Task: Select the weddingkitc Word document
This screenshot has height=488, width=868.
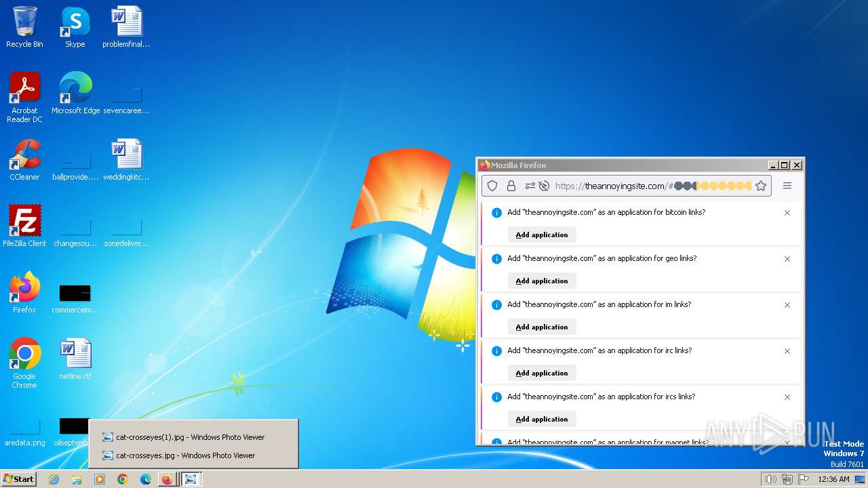Action: coord(126,159)
